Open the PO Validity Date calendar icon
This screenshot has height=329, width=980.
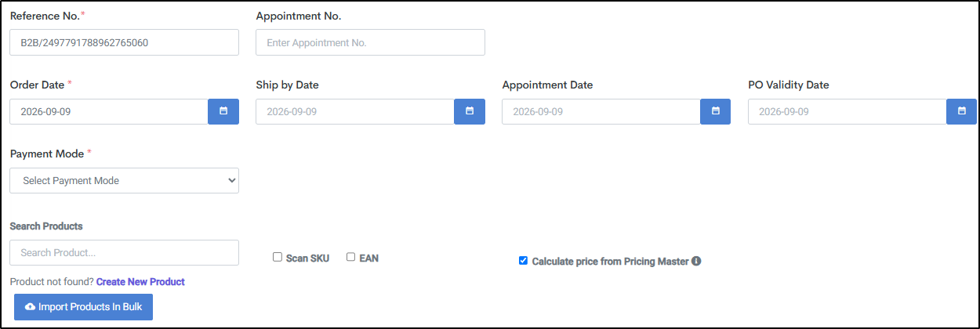961,111
